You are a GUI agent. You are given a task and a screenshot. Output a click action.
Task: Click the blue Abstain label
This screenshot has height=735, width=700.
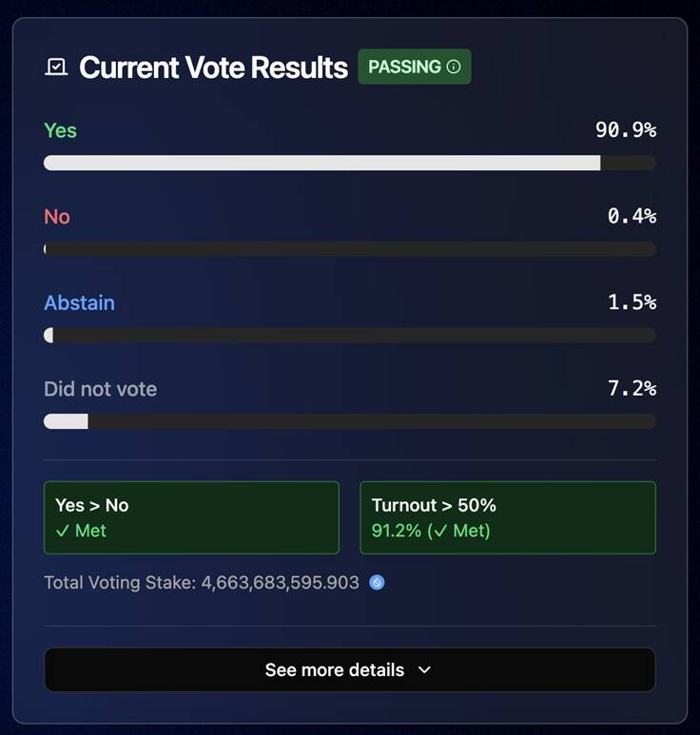(x=79, y=303)
